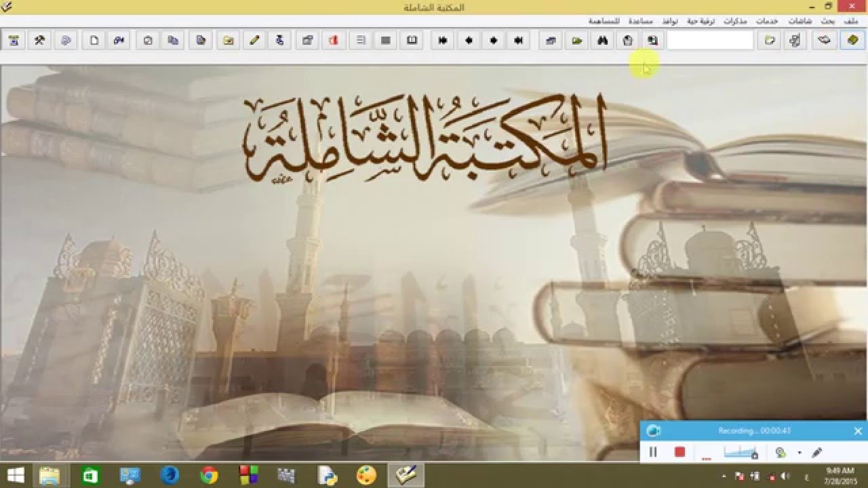Click the toolbar search text field
The height and width of the screenshot is (488, 868).
click(x=710, y=41)
